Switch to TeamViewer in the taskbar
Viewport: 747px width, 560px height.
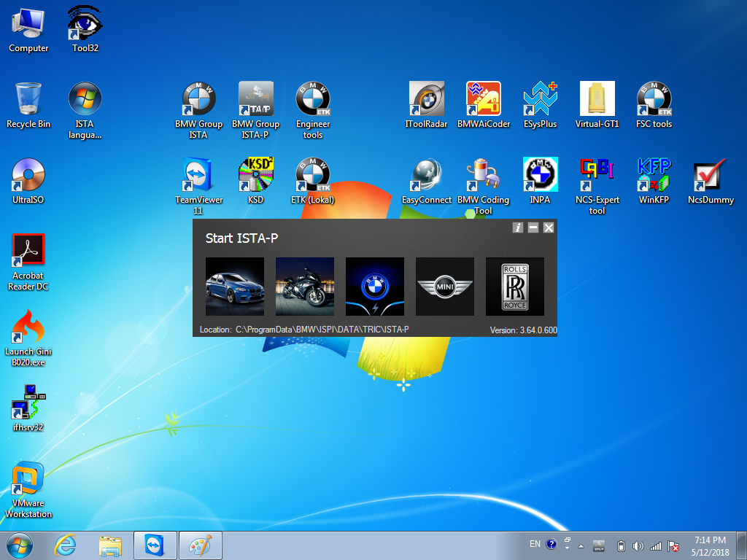coord(155,545)
